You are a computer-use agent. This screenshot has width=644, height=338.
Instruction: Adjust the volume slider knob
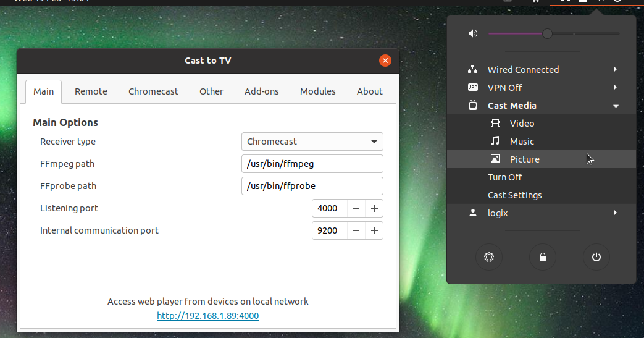pos(547,34)
